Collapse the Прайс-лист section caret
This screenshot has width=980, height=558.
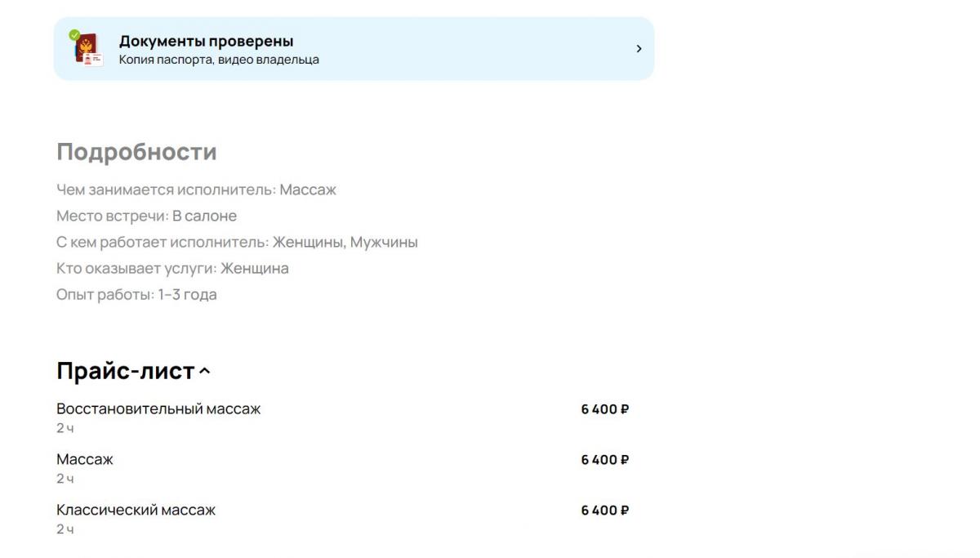coord(205,372)
